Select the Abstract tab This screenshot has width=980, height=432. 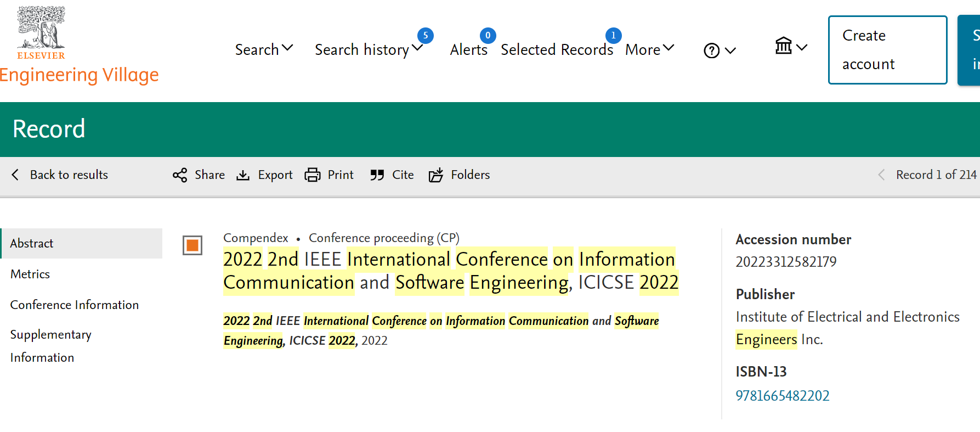(81, 243)
